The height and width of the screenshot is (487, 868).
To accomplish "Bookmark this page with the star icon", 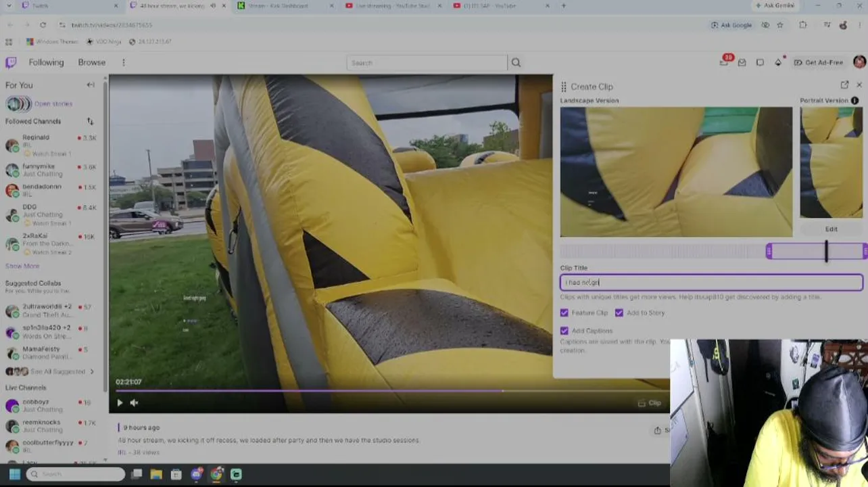I will [780, 25].
